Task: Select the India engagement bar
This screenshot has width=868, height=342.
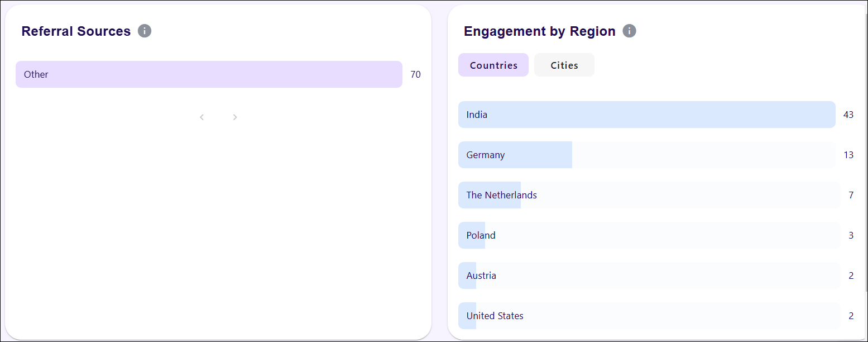Action: (x=646, y=115)
